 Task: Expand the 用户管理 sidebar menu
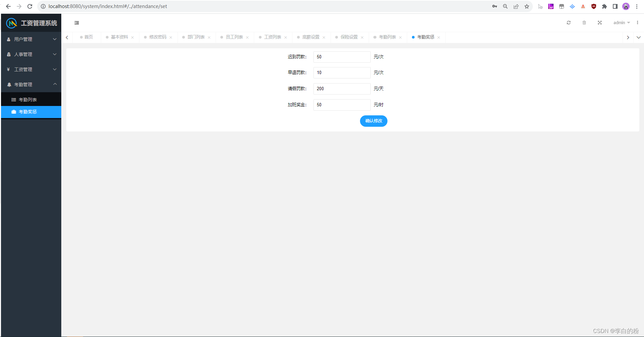click(x=31, y=39)
